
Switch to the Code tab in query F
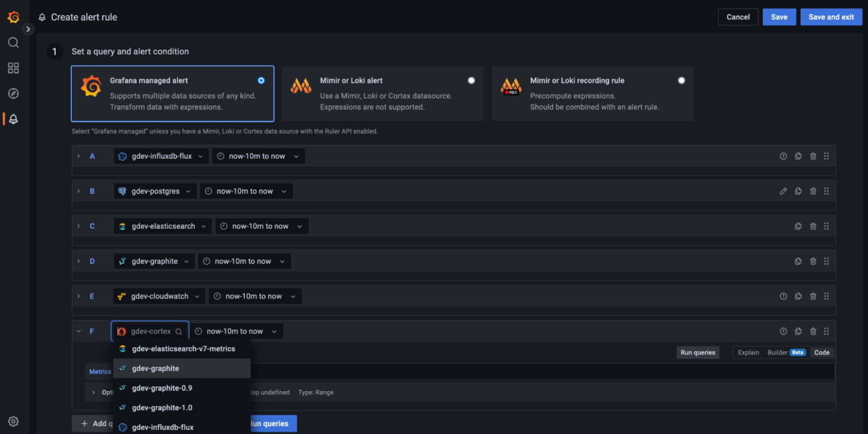pyautogui.click(x=822, y=352)
